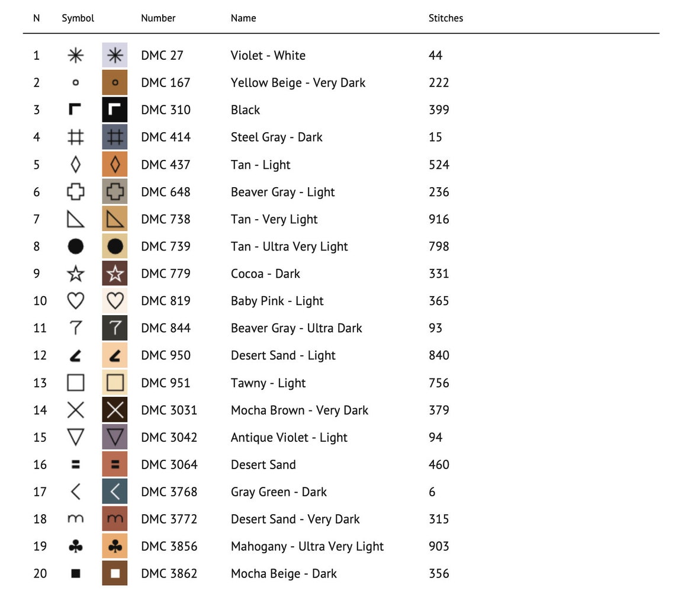Click the plain diamond symbol for Tan - Light
The height and width of the screenshot is (616, 675).
coord(75,165)
